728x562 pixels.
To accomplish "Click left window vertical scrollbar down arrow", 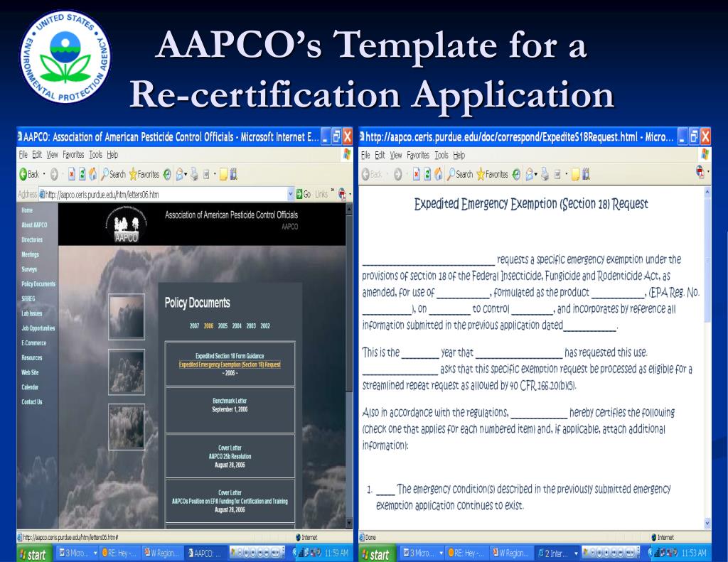I will tap(349, 523).
